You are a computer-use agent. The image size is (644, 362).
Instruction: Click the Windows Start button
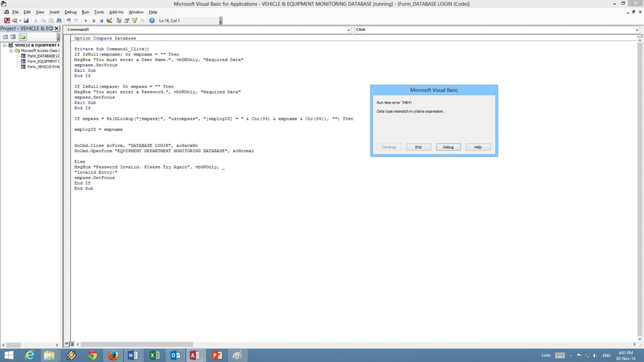[9, 355]
